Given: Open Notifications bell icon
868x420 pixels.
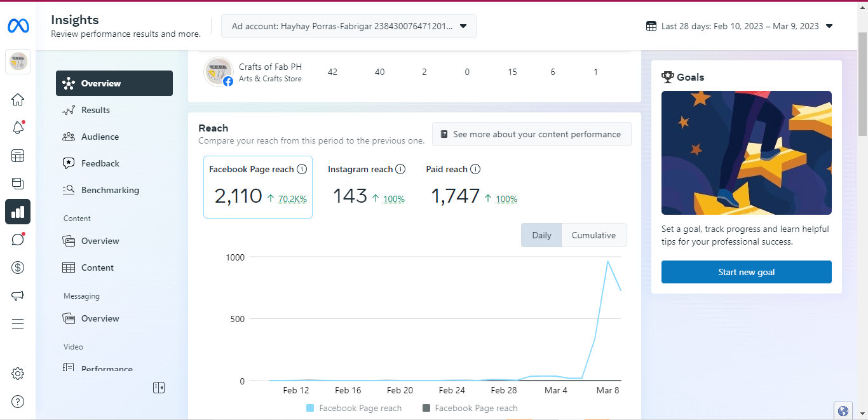Looking at the screenshot, I should [x=18, y=128].
